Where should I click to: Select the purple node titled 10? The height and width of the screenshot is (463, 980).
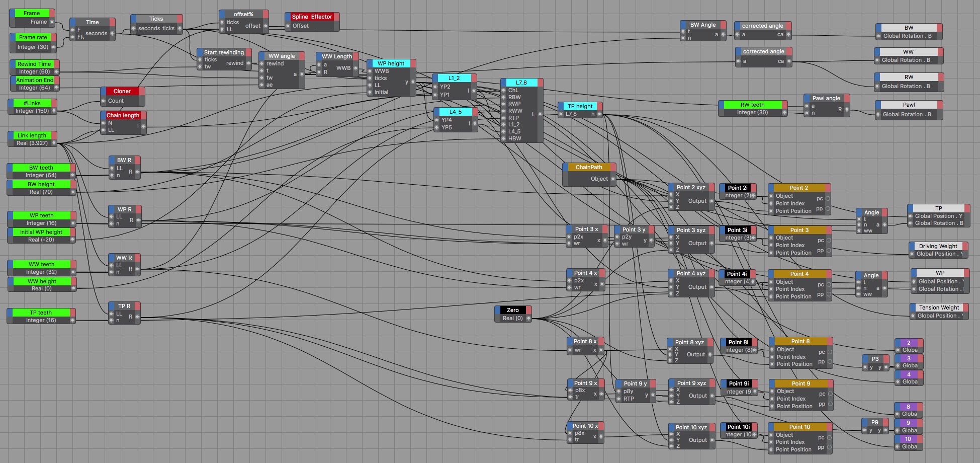coord(908,439)
